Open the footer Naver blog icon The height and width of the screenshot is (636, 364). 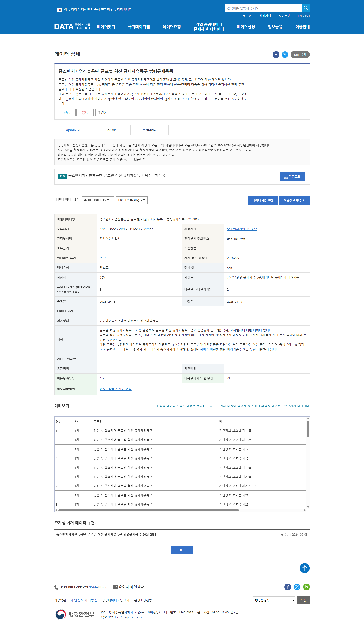(306, 587)
